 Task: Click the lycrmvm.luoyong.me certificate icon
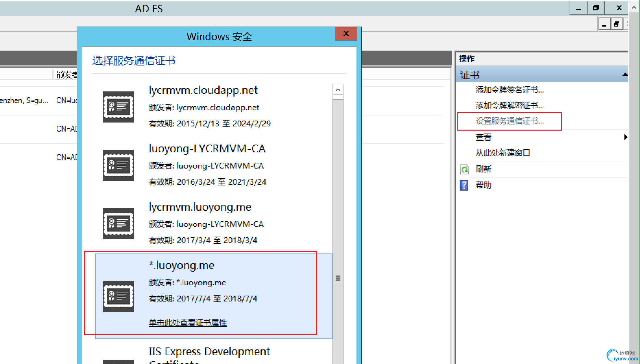tap(118, 223)
